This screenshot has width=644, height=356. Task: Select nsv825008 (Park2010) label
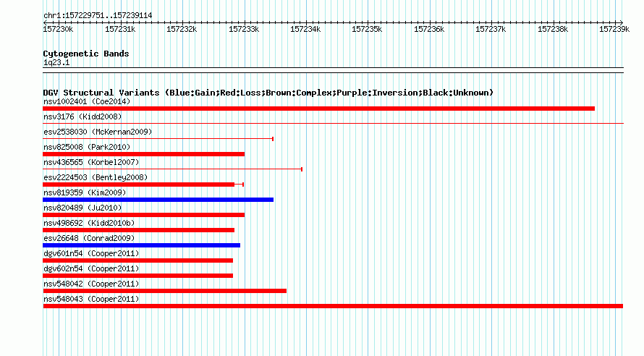[87, 147]
